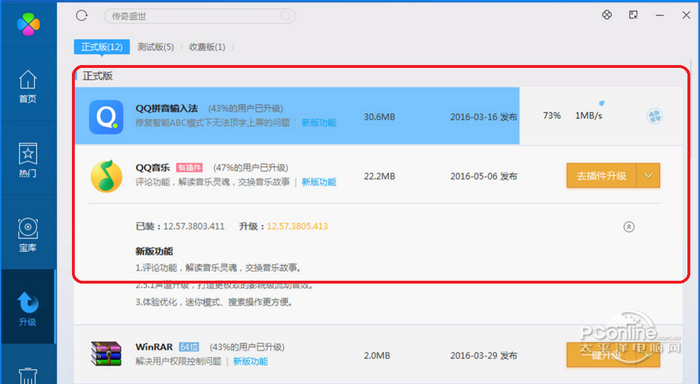This screenshot has height=384, width=700.
Task: Open the 宝库 software library section
Action: click(x=28, y=235)
